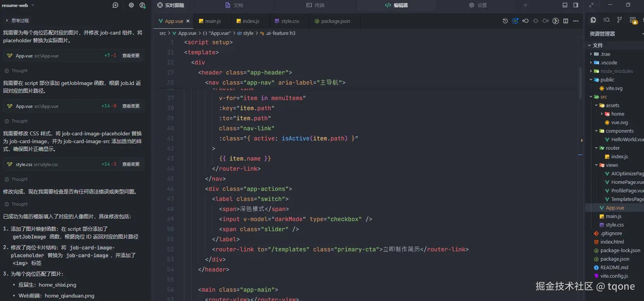Open the extensions view with warning badge
The width and height of the screenshot is (644, 301).
pos(633,20)
